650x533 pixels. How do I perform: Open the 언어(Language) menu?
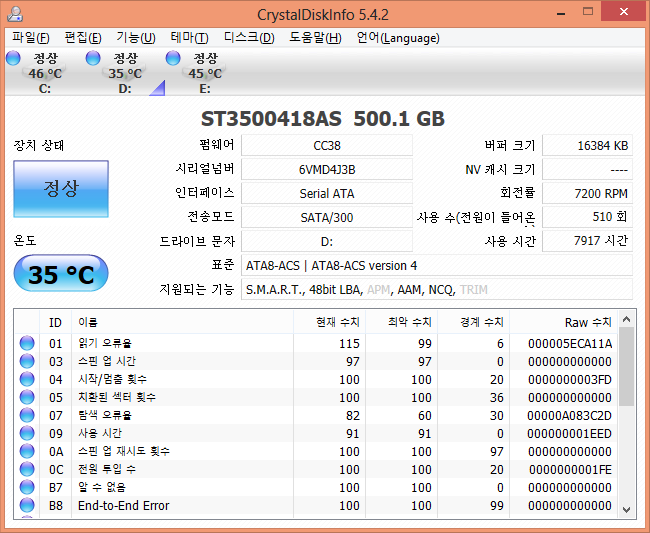click(x=398, y=38)
